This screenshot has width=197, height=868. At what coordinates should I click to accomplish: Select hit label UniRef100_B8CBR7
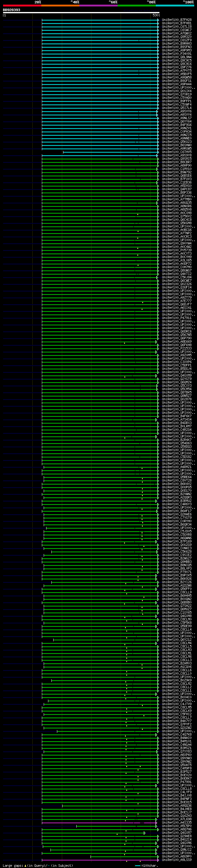pyautogui.click(x=177, y=162)
